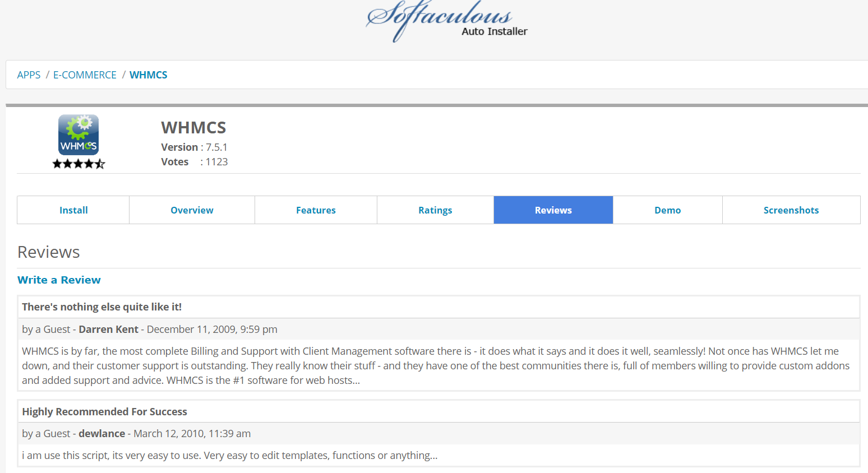
Task: Click the Reviews section heading
Action: click(x=49, y=252)
